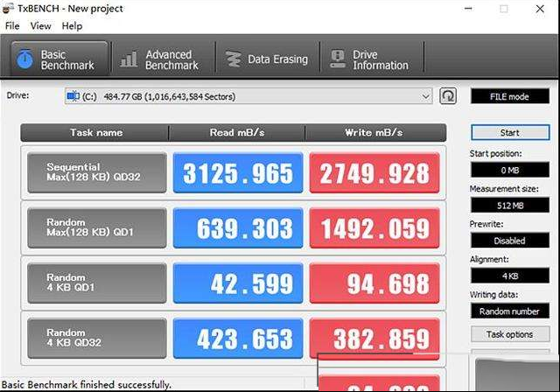Image resolution: width=560 pixels, height=392 pixels.
Task: Switch to the Advanced Benchmark tab
Action: pos(164,59)
